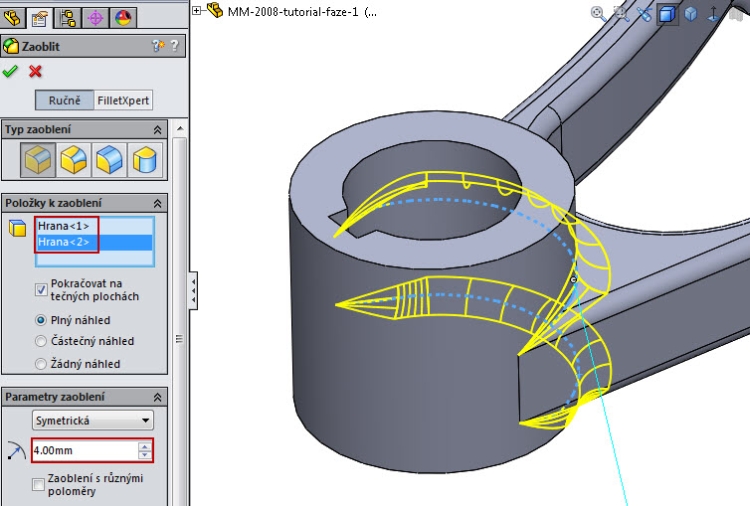
Task: Confirm the fillet with green checkmark
Action: 10,71
